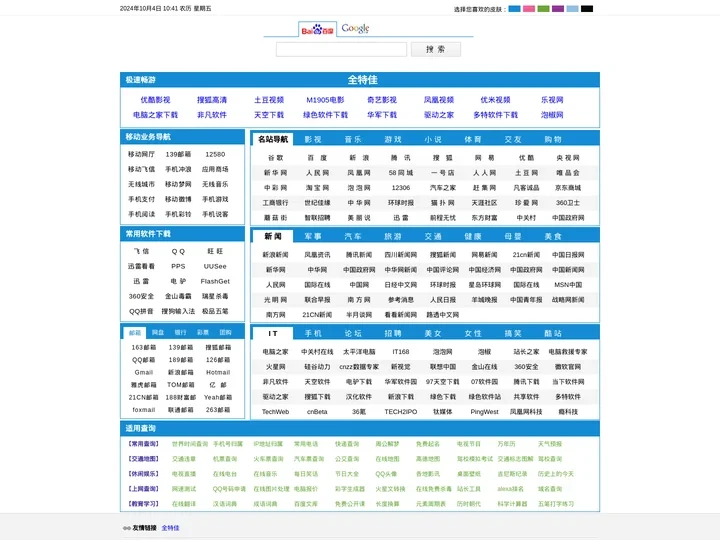Open the 无线音乐 link
The image size is (720, 540).
(x=215, y=184)
